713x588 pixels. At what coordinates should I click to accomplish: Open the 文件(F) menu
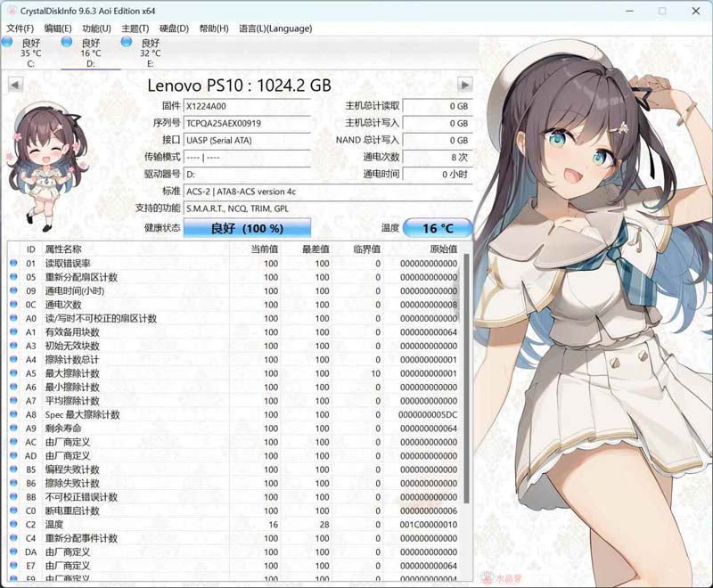20,29
